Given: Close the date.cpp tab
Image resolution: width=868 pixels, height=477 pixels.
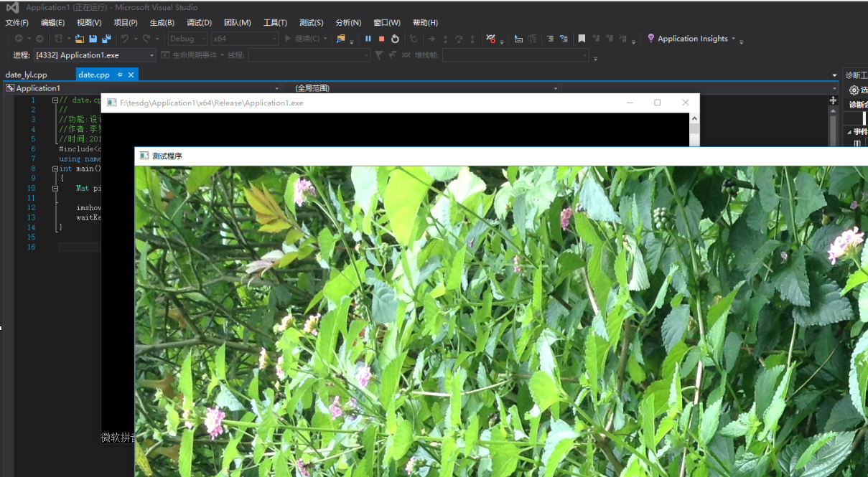Looking at the screenshot, I should coord(131,75).
